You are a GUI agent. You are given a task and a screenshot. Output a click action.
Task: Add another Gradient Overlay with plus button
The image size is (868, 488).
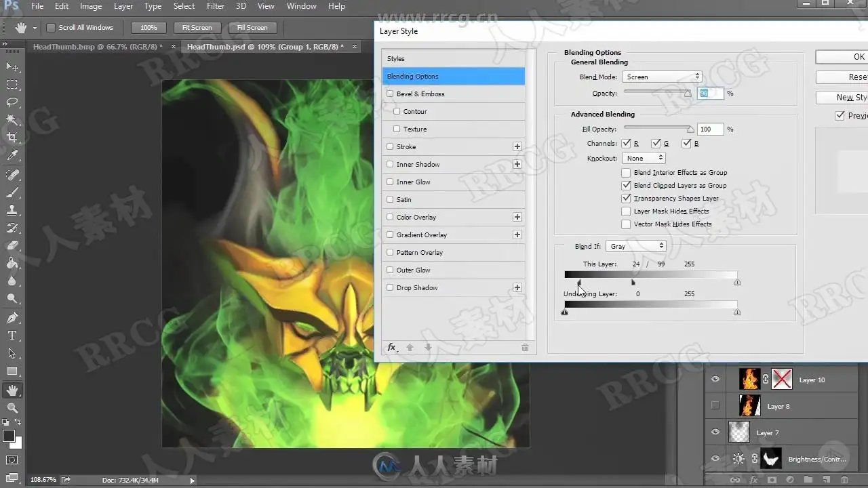coord(517,235)
